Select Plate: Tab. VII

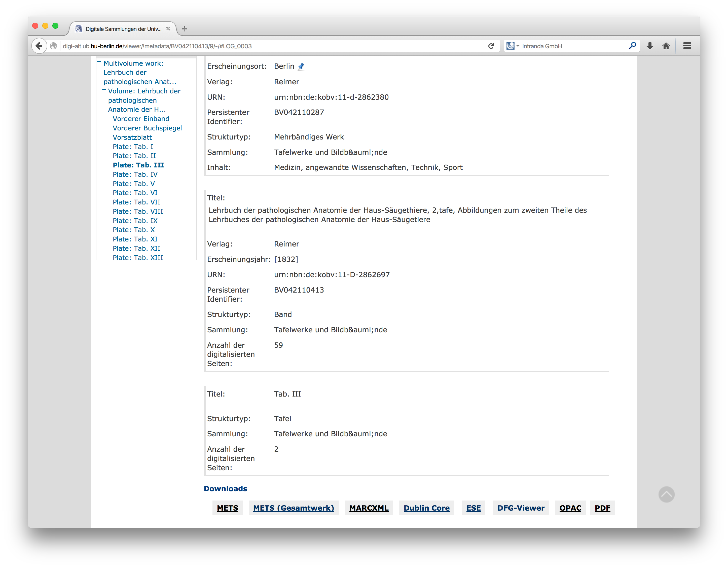(136, 202)
